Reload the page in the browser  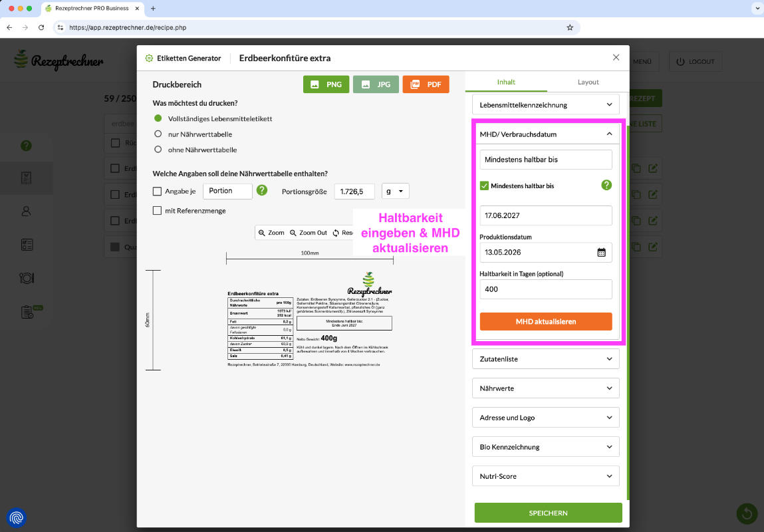41,28
